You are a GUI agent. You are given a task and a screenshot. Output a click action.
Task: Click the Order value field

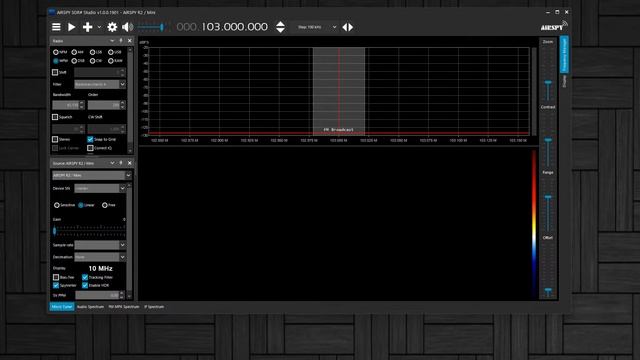point(106,105)
